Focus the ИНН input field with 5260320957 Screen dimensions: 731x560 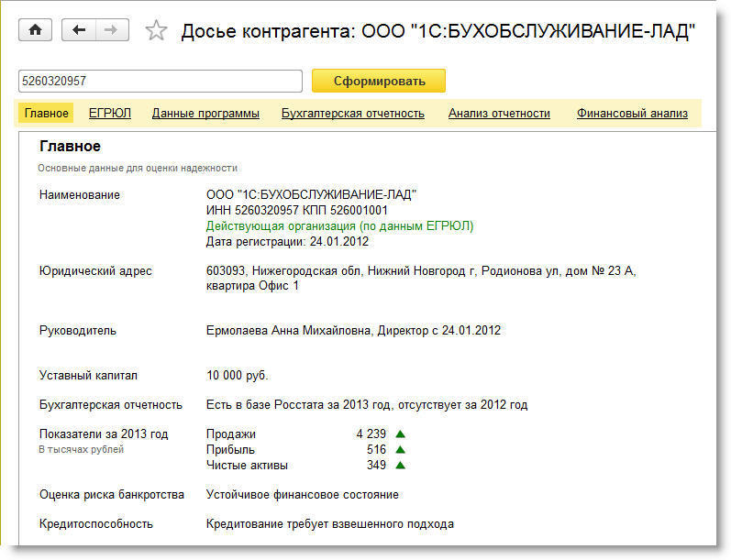(x=160, y=81)
